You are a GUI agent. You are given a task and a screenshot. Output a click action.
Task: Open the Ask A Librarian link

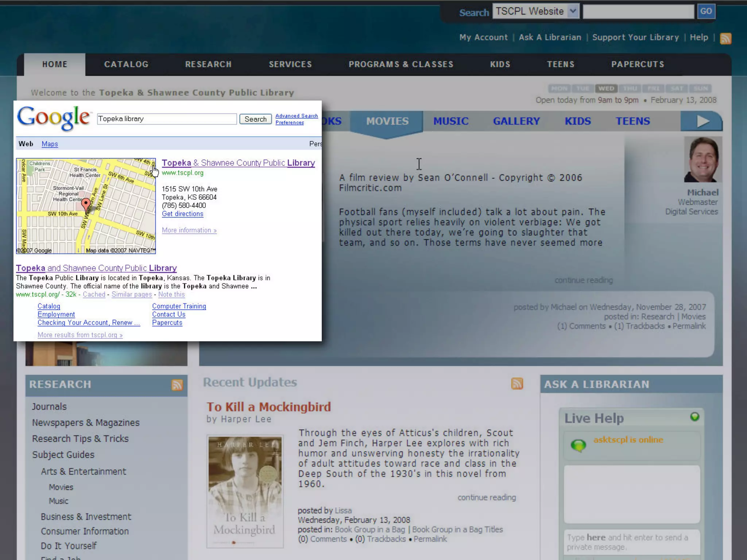pos(550,37)
